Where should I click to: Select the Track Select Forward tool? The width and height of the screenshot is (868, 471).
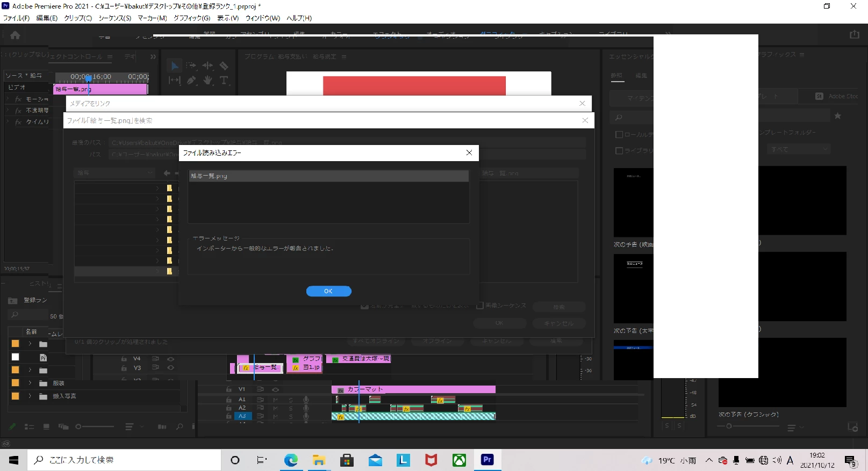tap(191, 66)
